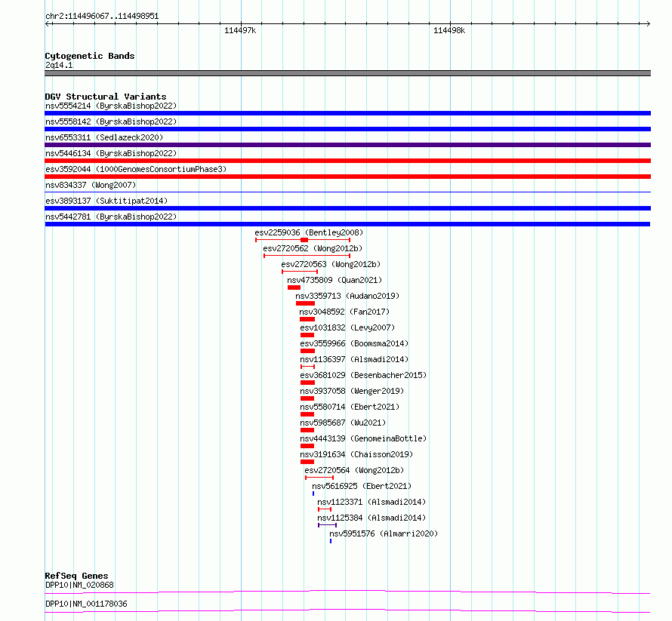The height and width of the screenshot is (621, 672).
Task: Click the thin blue line of nsv834337
Action: tap(347, 192)
